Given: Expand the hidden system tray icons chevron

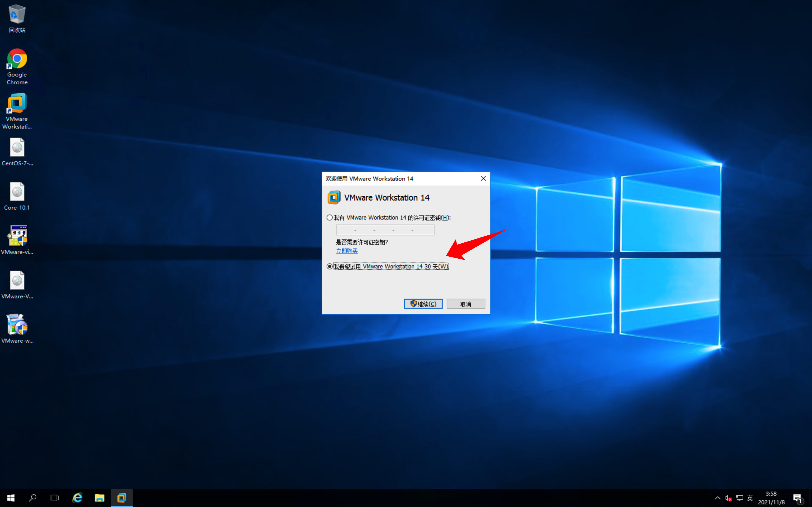Looking at the screenshot, I should (717, 498).
